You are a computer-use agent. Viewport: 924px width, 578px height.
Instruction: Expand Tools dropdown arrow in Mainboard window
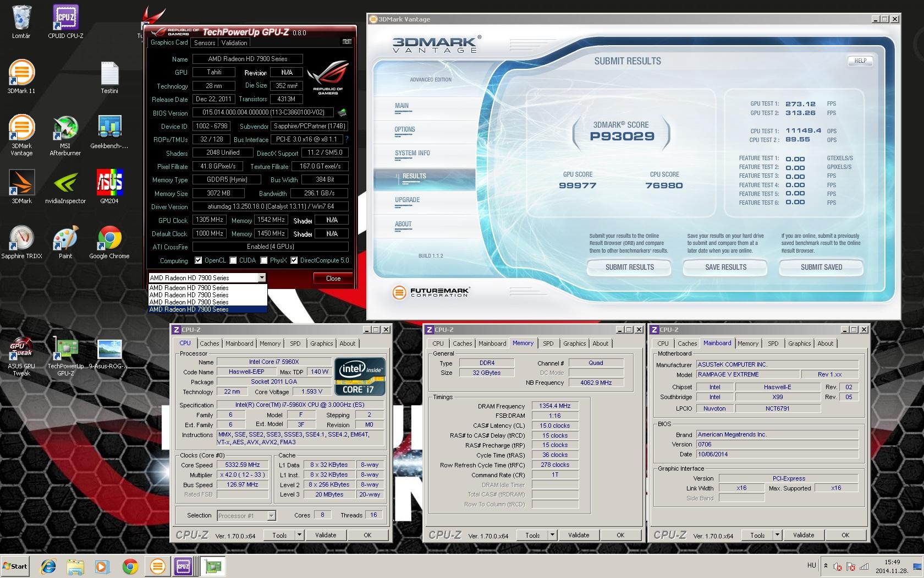point(777,535)
